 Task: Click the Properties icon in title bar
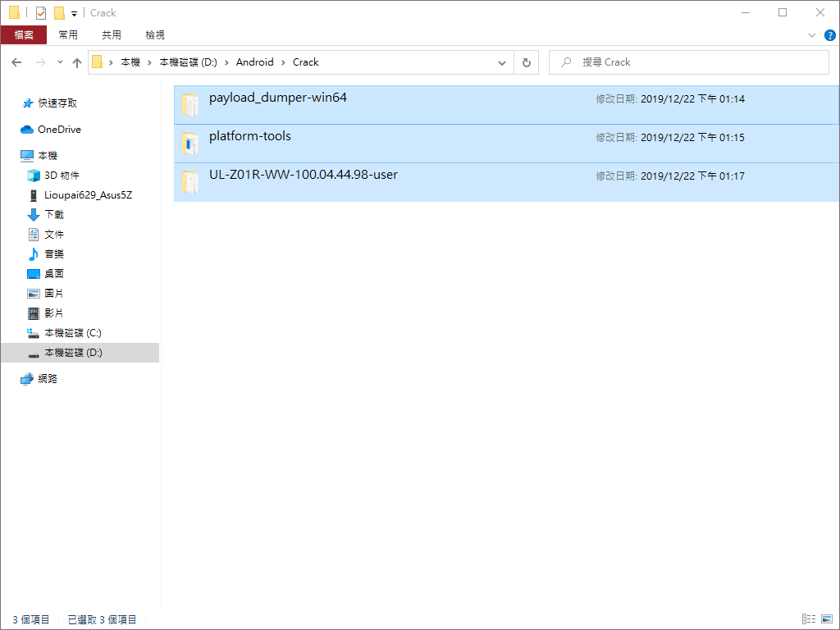coord(41,13)
